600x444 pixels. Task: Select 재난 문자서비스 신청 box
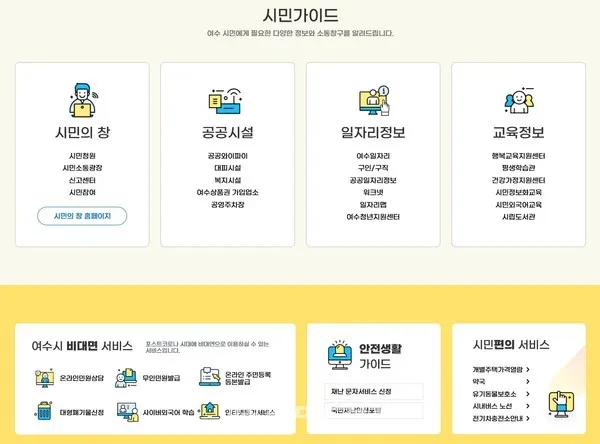[x=374, y=392]
